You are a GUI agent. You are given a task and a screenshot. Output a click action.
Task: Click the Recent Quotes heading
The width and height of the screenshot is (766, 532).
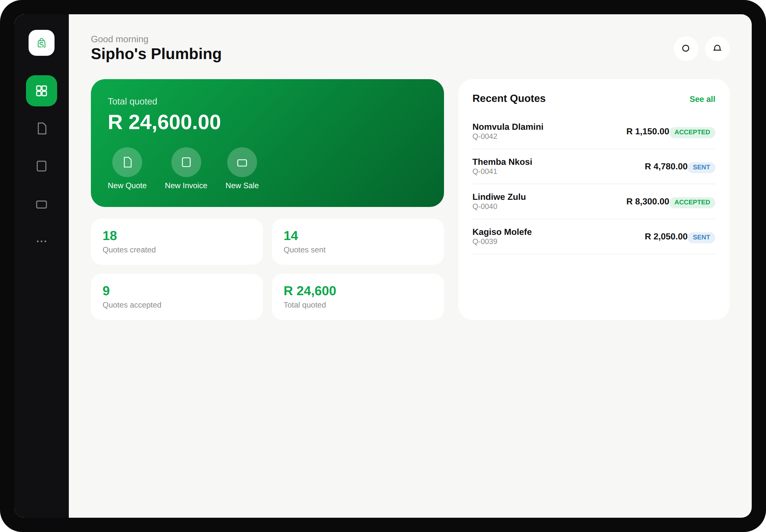(509, 98)
